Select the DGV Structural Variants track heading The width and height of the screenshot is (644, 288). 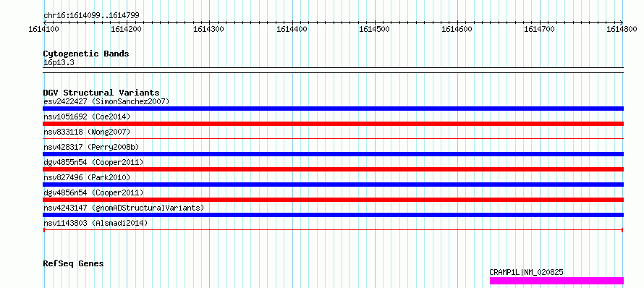pyautogui.click(x=101, y=93)
